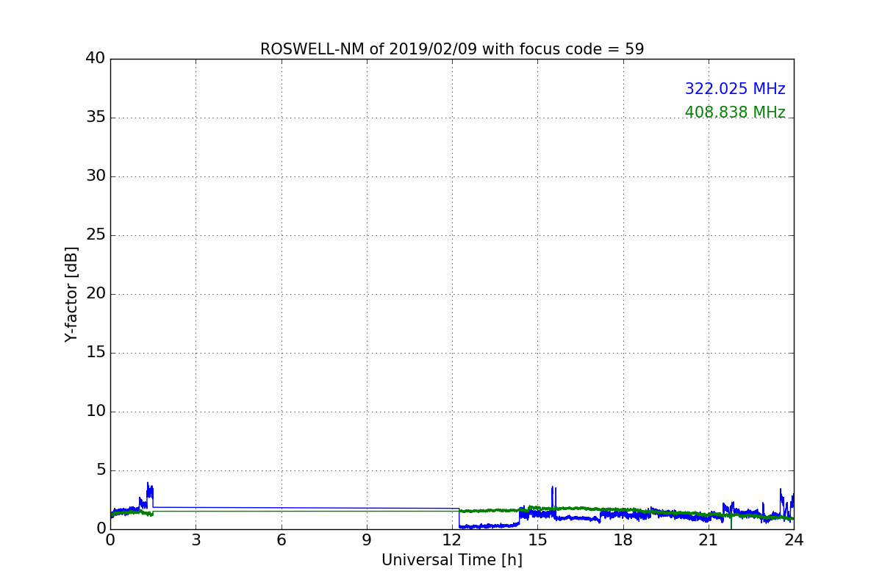Click the y-axis tick label '30'
The height and width of the screenshot is (588, 882).
96,176
